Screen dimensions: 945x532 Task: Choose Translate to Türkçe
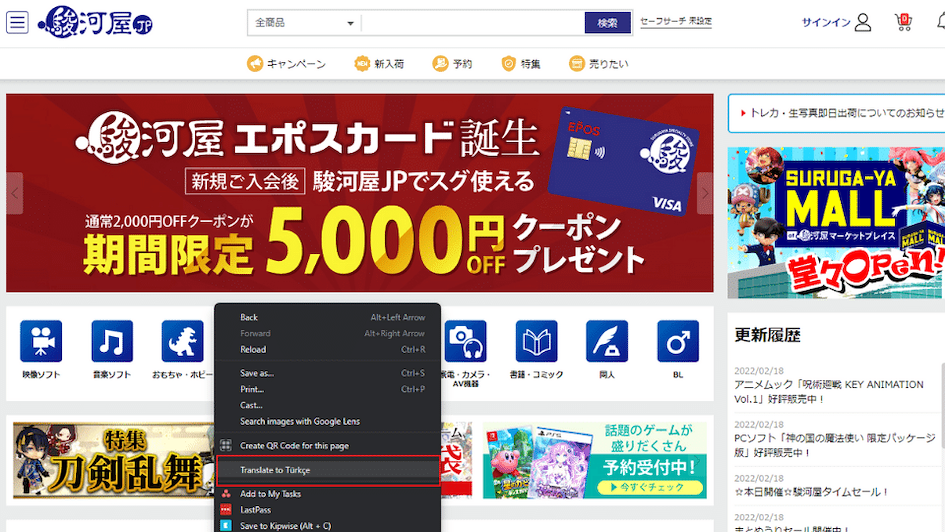point(328,470)
